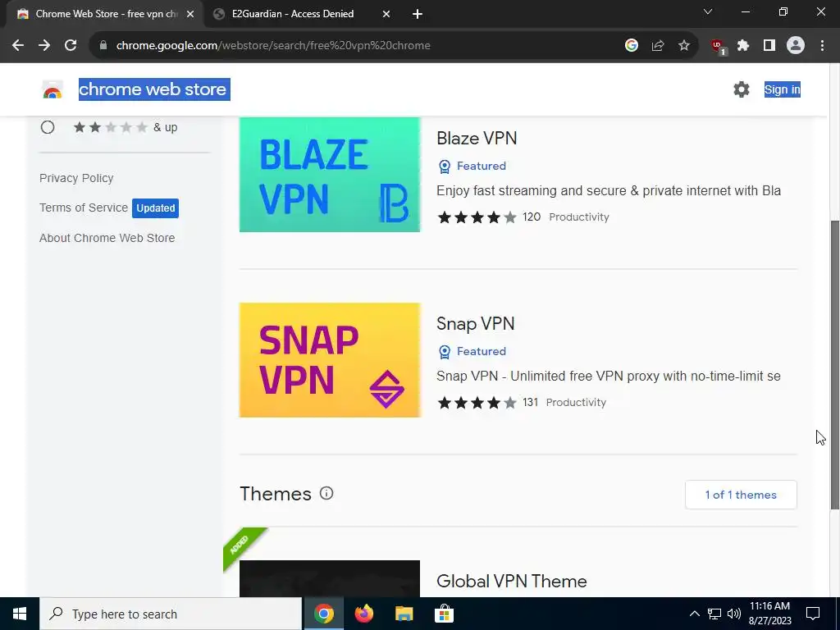Viewport: 840px width, 630px height.
Task: Click the page vertical scrollbar
Action: (x=834, y=364)
